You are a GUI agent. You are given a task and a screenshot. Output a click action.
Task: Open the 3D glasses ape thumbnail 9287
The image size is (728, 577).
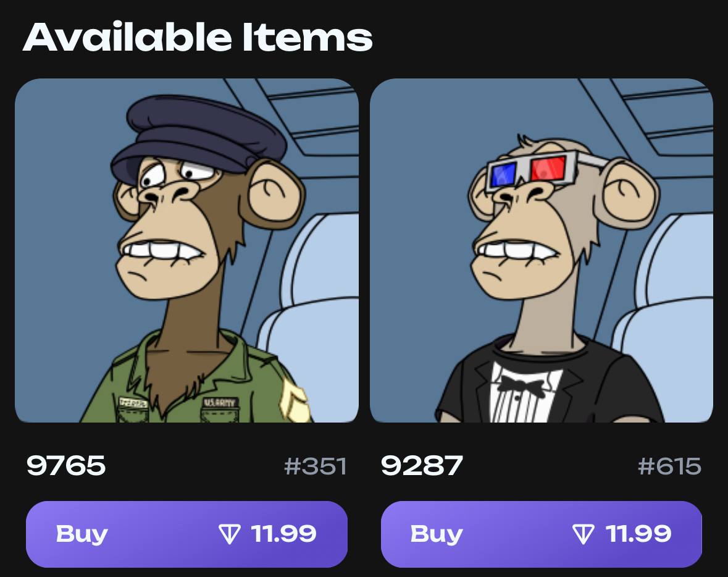click(542, 250)
